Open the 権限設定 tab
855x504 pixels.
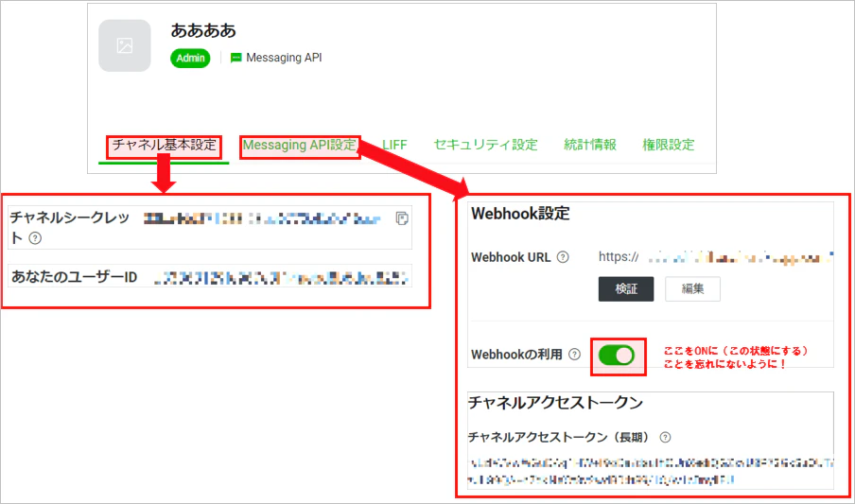[669, 145]
